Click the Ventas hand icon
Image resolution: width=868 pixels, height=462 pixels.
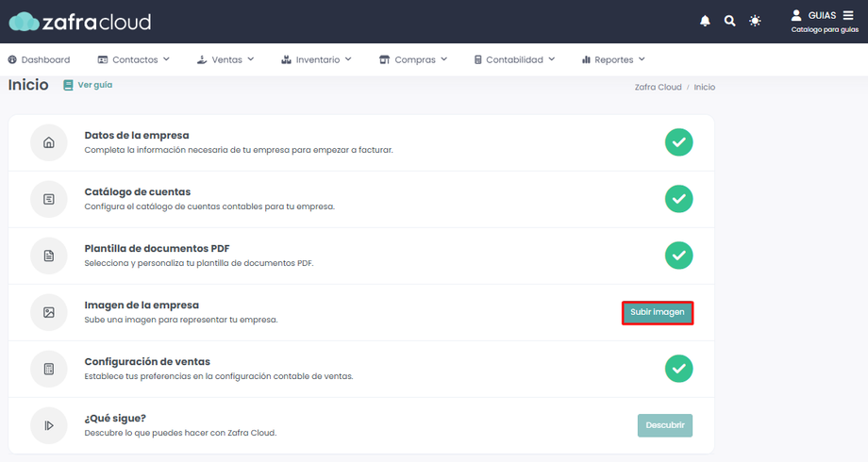202,59
